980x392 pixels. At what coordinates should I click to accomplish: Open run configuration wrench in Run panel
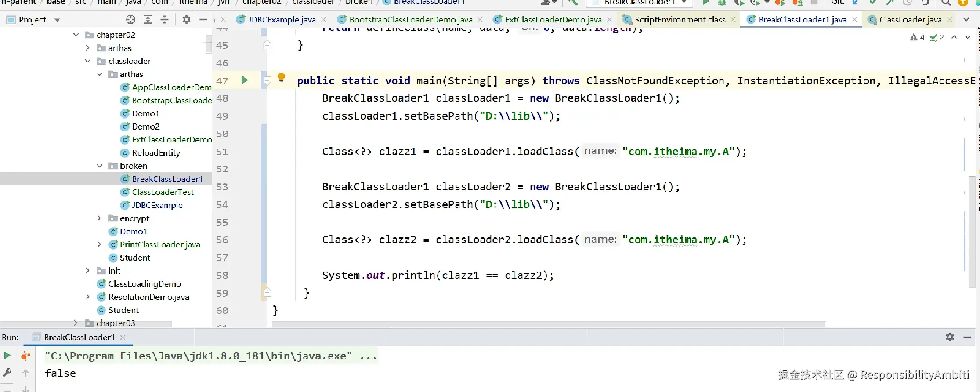pyautogui.click(x=7, y=373)
